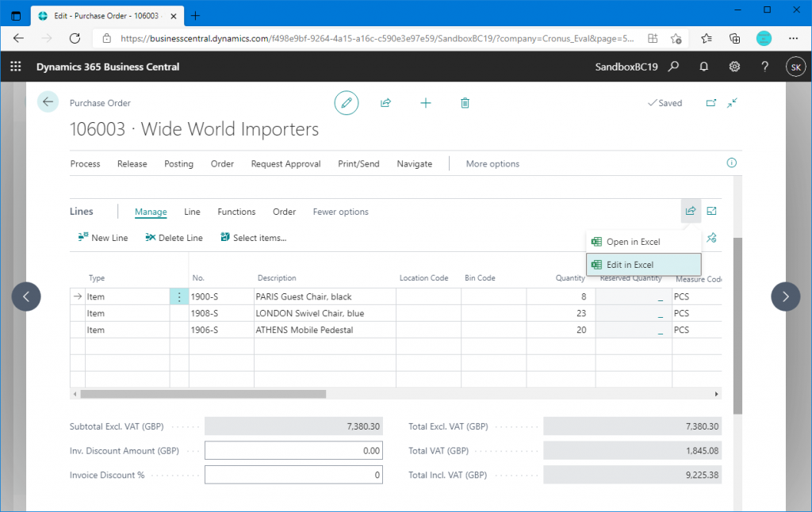
Task: Click quantity 23 for LONDON Swivel Chair
Action: click(561, 313)
